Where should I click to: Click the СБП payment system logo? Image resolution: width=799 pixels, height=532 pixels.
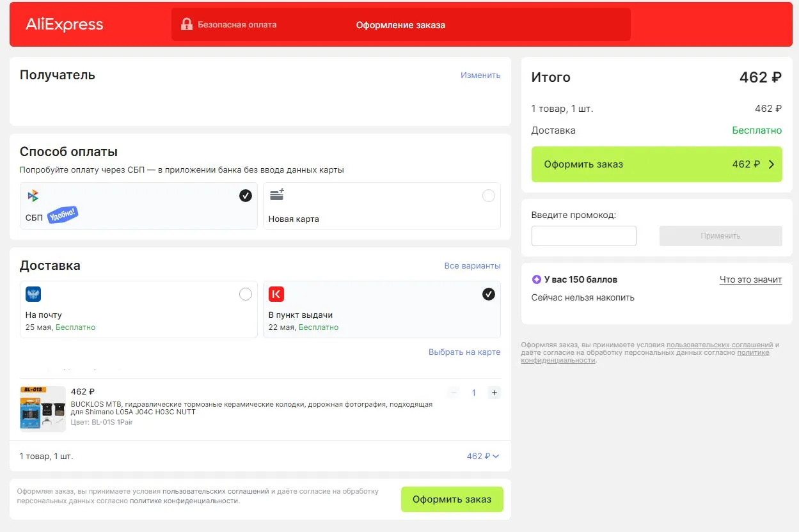33,196
